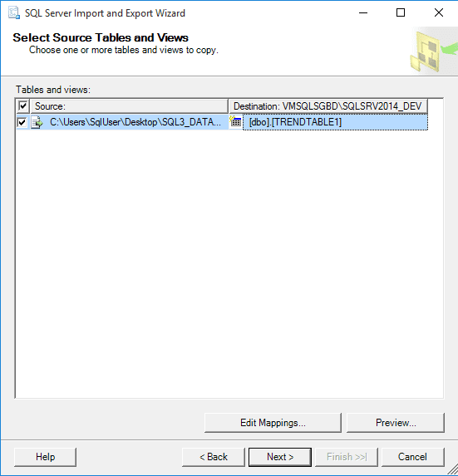Minimize the wizard window
This screenshot has height=476, width=458.
363,12
